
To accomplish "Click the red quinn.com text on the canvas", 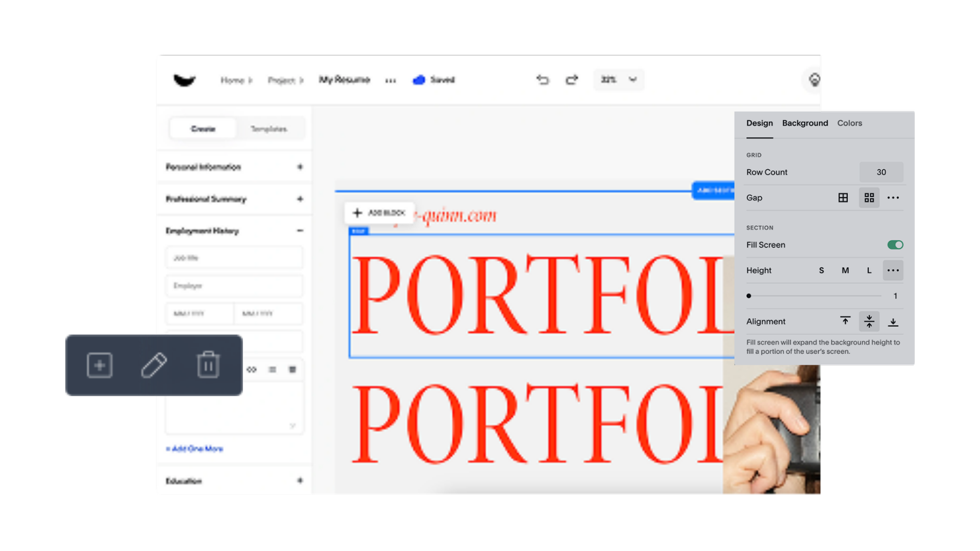I will (456, 215).
